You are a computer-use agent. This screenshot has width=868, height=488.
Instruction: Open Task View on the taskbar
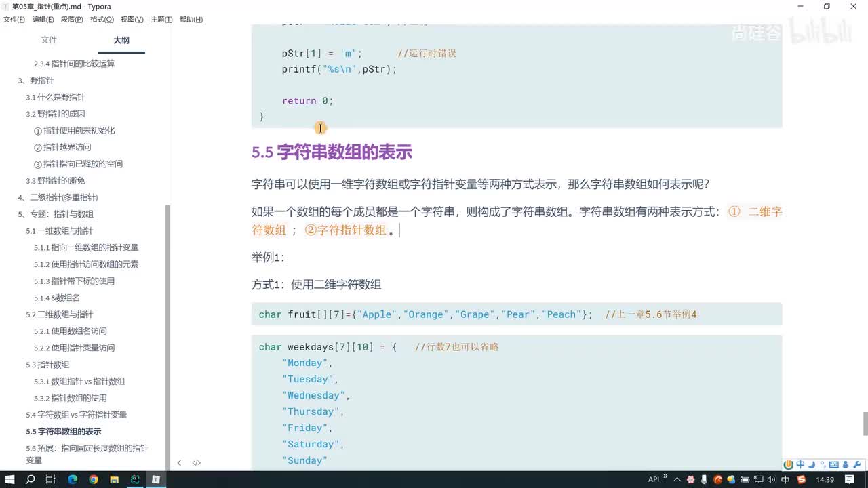[x=51, y=479]
